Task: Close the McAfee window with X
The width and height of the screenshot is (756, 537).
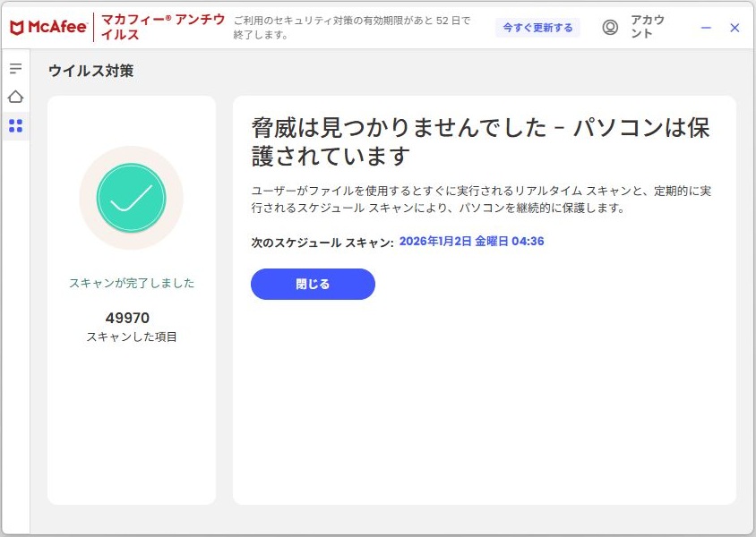Action: 735,28
